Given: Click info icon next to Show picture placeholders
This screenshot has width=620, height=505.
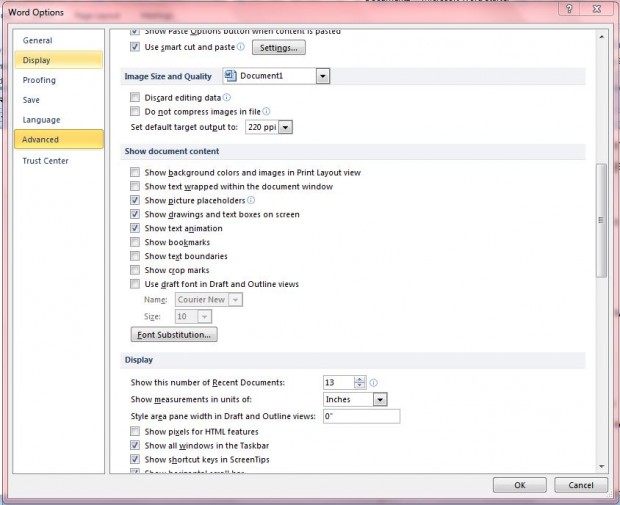Looking at the screenshot, I should 251,200.
